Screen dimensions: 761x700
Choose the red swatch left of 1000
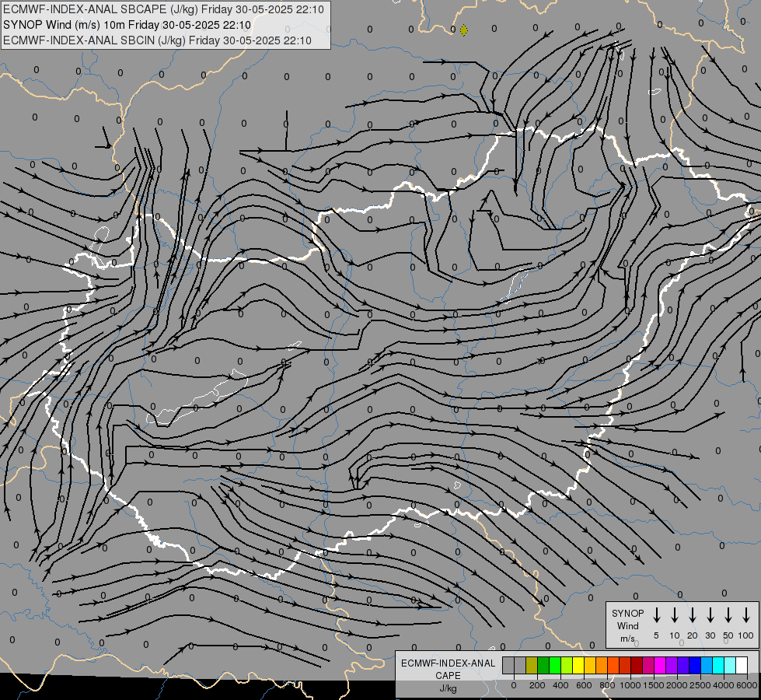[x=625, y=665]
